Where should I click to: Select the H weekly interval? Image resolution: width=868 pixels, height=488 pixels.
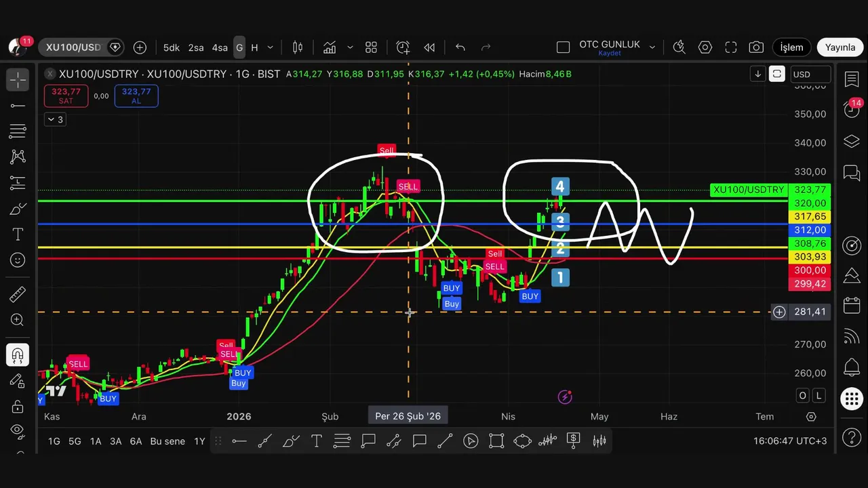coord(254,47)
